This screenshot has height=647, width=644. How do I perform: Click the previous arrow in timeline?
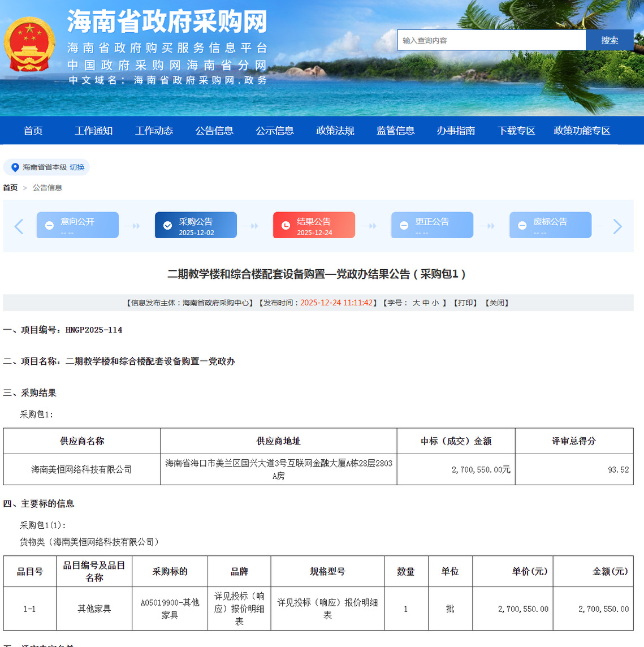[x=19, y=226]
